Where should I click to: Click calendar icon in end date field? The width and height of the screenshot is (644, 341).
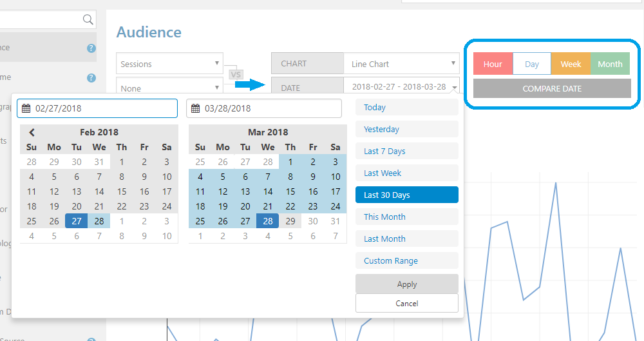(196, 108)
